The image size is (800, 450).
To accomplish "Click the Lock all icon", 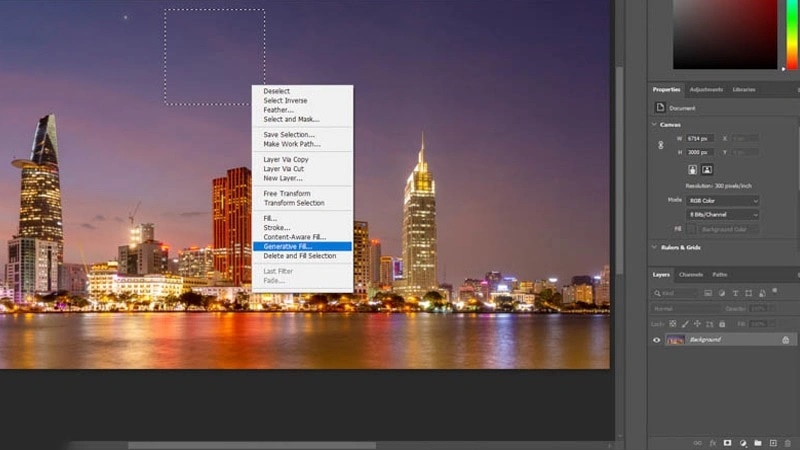I will (x=722, y=324).
